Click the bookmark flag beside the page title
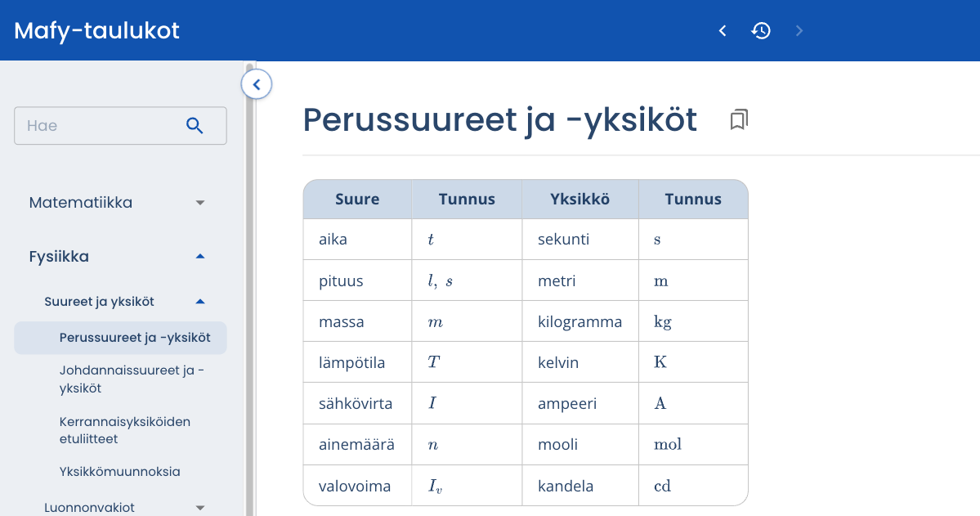 click(738, 119)
